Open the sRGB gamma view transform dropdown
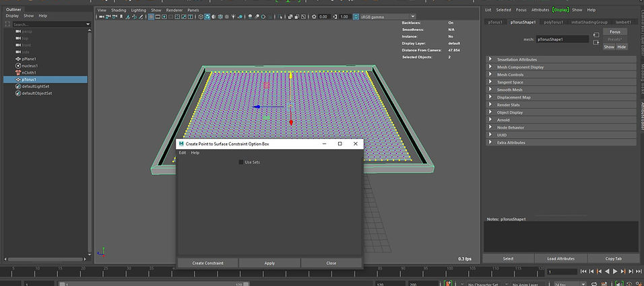Image resolution: width=644 pixels, height=286 pixels. click(x=413, y=17)
